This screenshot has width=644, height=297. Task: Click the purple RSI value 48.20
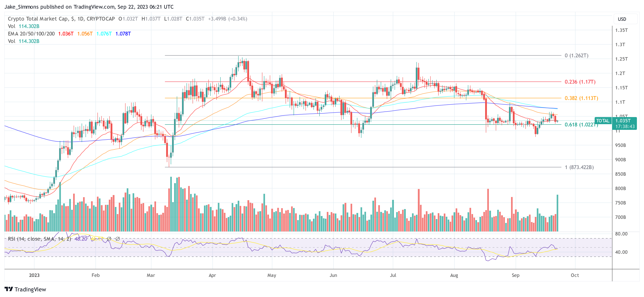(81, 239)
